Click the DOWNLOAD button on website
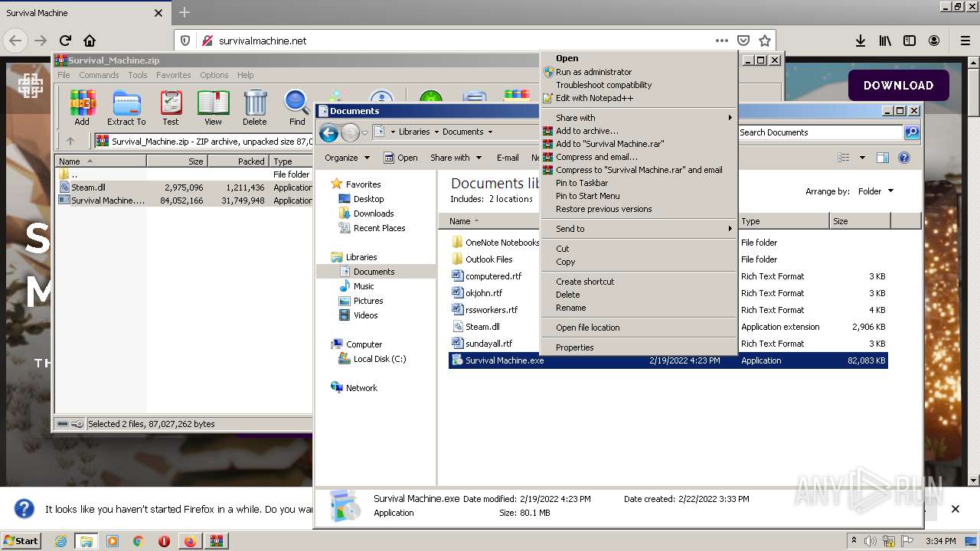This screenshot has height=551, width=980. (x=898, y=86)
